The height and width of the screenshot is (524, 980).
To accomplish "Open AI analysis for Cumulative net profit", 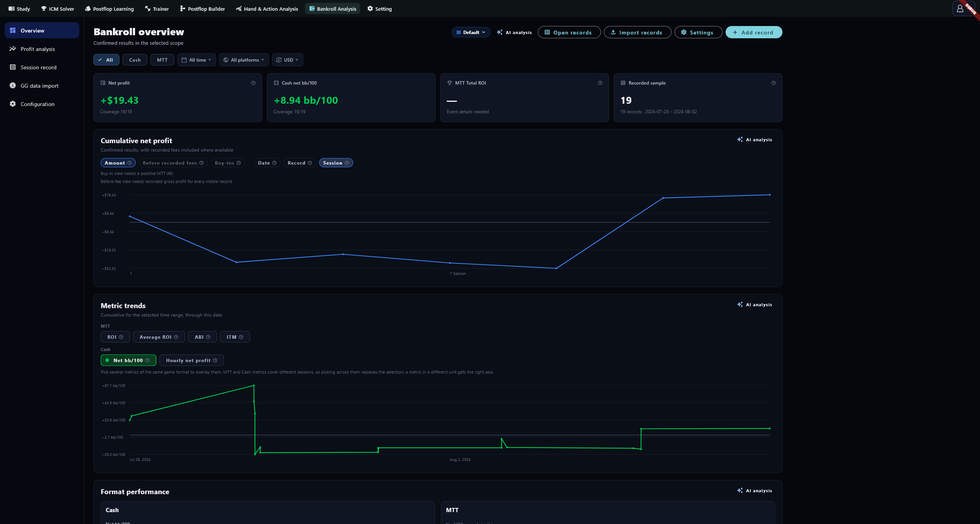I will click(755, 140).
